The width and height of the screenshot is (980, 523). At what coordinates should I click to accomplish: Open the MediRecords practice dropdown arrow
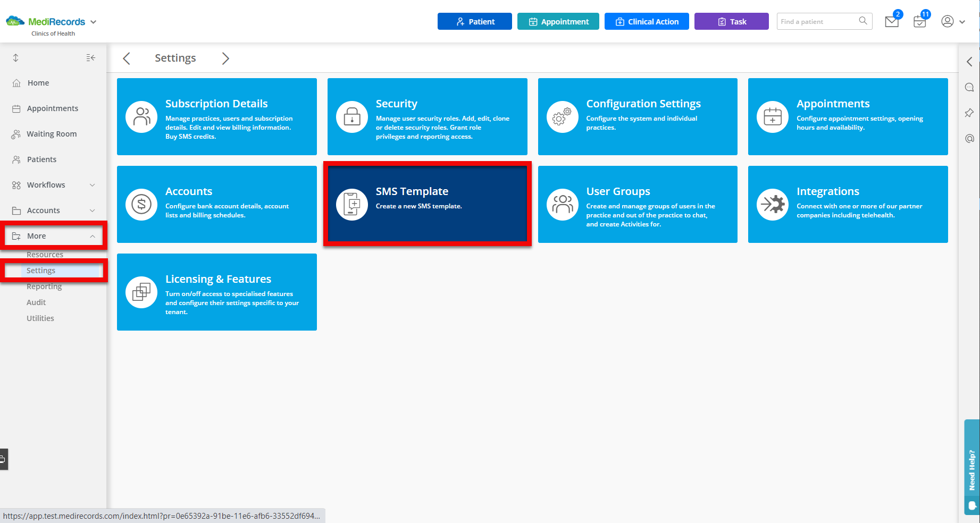[x=94, y=22]
